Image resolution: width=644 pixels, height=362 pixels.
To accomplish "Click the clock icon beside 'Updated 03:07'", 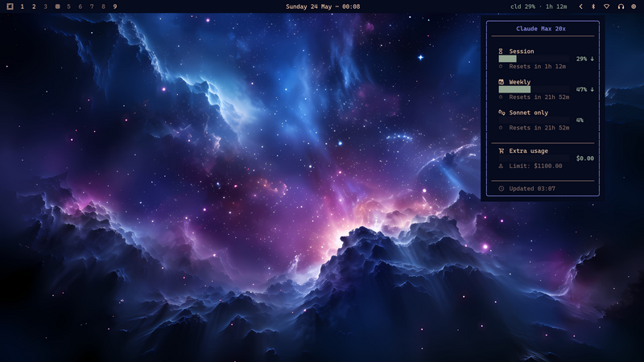I will click(x=501, y=189).
